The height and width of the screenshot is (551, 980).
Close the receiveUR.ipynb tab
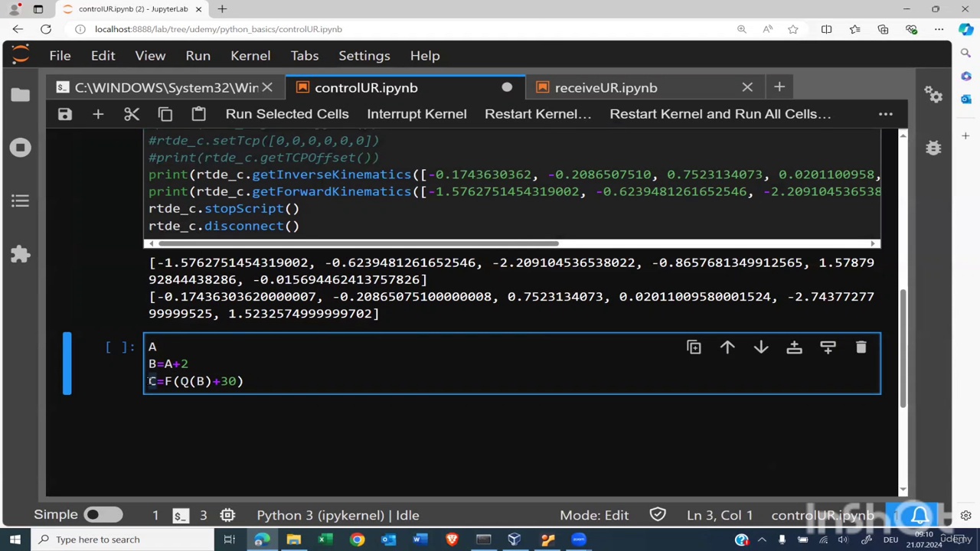[747, 88]
